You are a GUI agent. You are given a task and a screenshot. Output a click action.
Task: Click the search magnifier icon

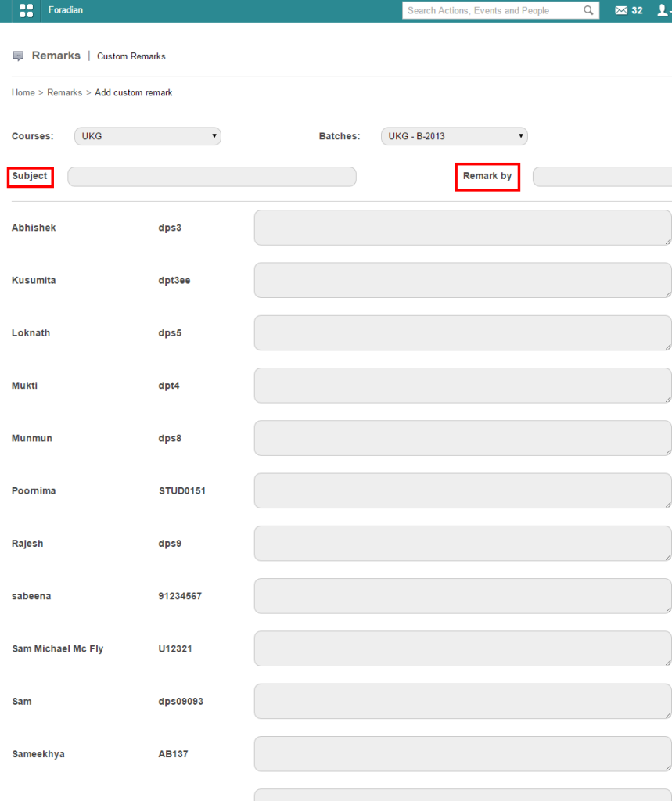pos(588,11)
